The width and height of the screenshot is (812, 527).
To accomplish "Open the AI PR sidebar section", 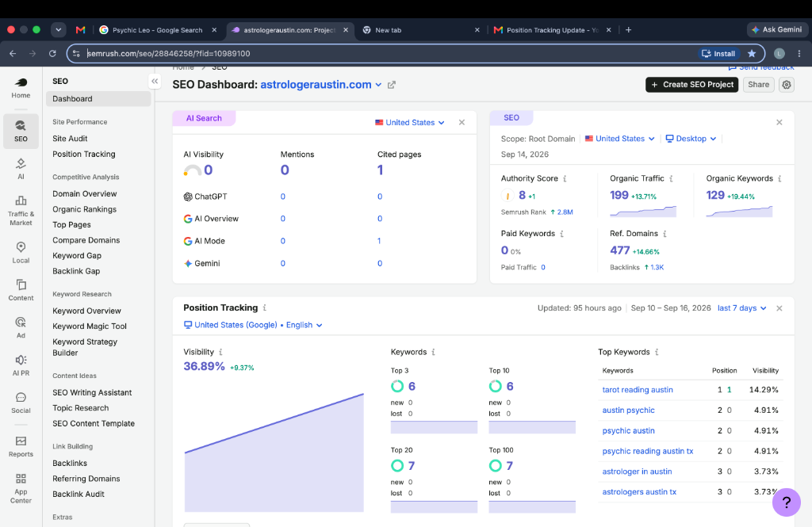I will pyautogui.click(x=21, y=365).
